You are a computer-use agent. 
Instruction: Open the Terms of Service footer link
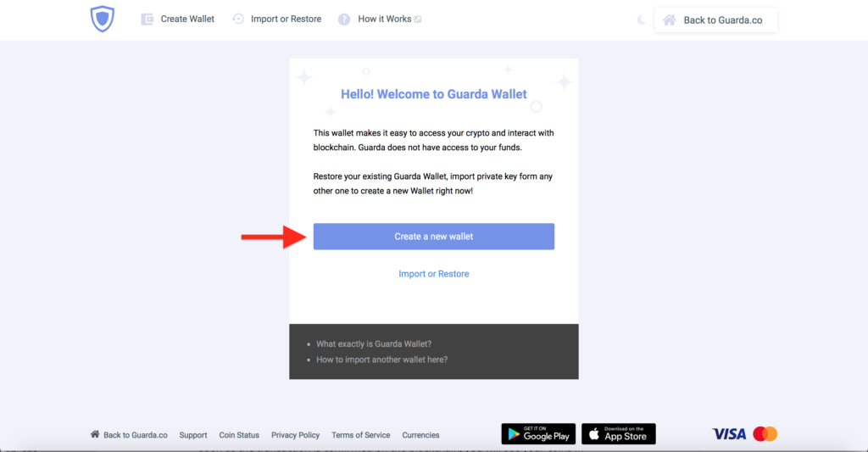click(361, 435)
